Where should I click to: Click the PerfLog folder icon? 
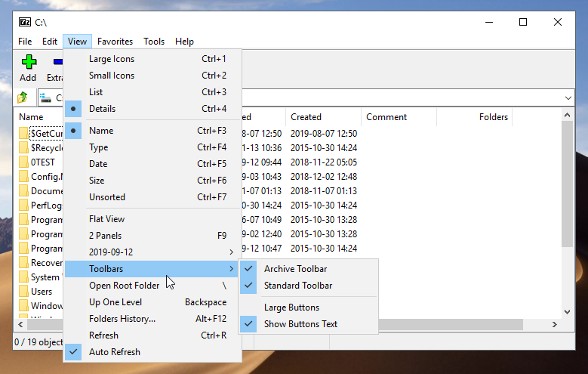[x=23, y=205]
